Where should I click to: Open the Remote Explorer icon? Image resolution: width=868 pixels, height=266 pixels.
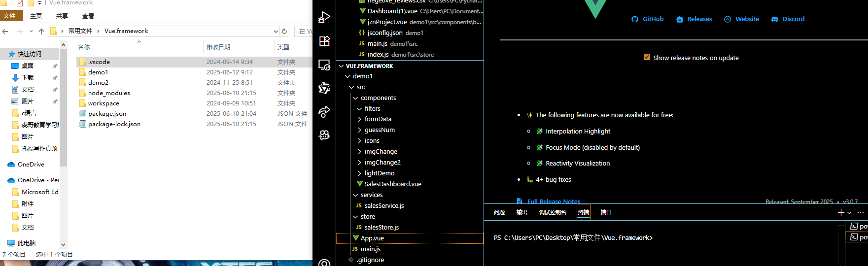[324, 65]
